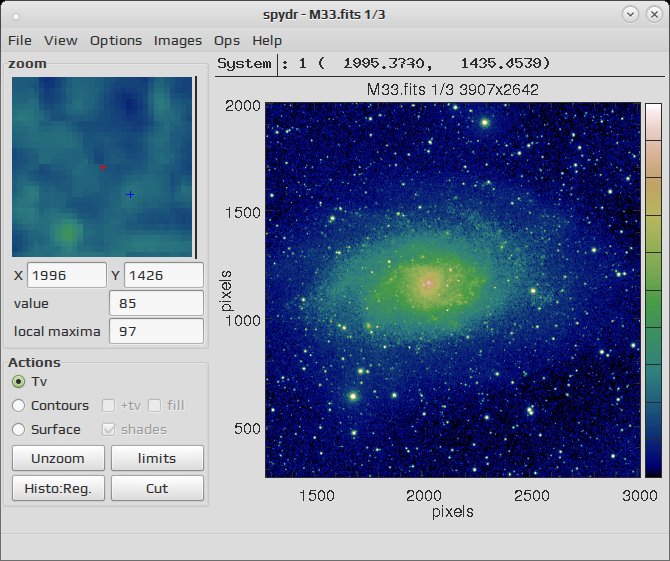Select the Contours display mode
Image resolution: width=670 pixels, height=561 pixels.
click(18, 405)
